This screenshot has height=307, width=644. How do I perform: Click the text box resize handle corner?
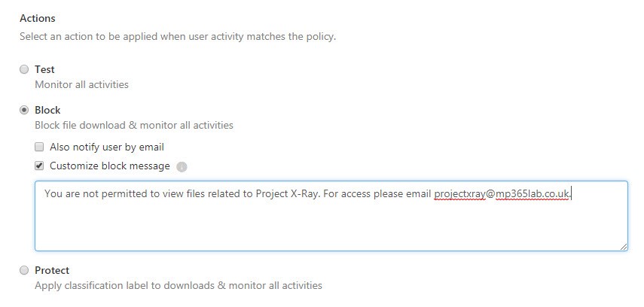[x=624, y=246]
